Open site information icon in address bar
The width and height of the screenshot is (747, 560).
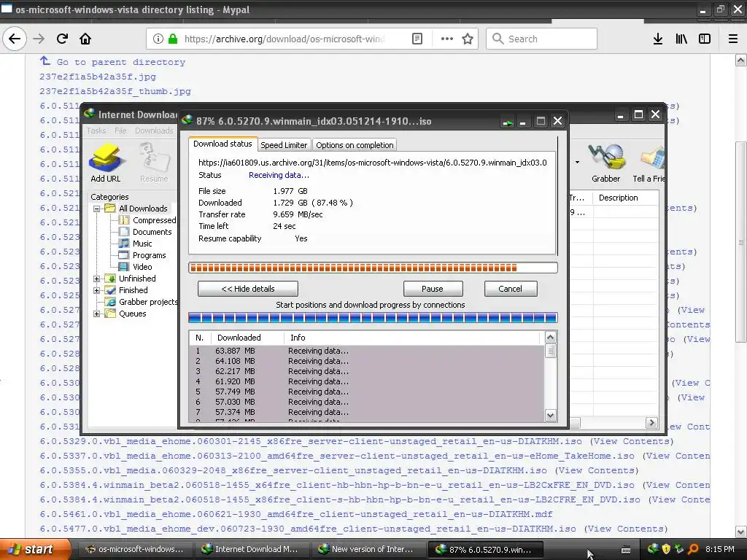click(x=158, y=39)
